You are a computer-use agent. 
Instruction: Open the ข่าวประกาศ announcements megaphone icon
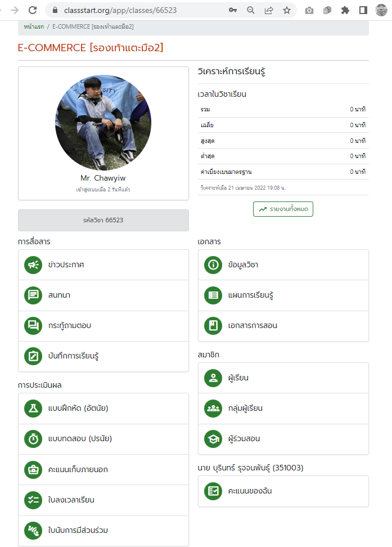coord(33,265)
